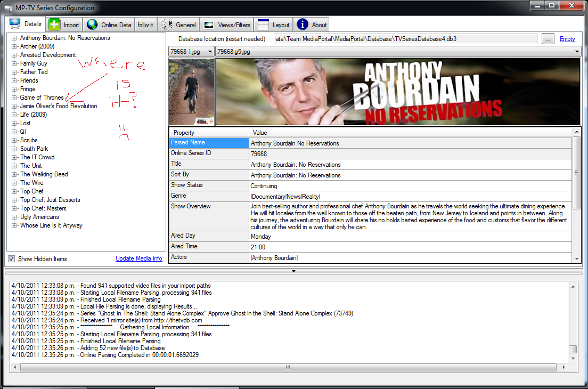Select Top Chef: Masters
This screenshot has width=588, height=389.
[43, 208]
